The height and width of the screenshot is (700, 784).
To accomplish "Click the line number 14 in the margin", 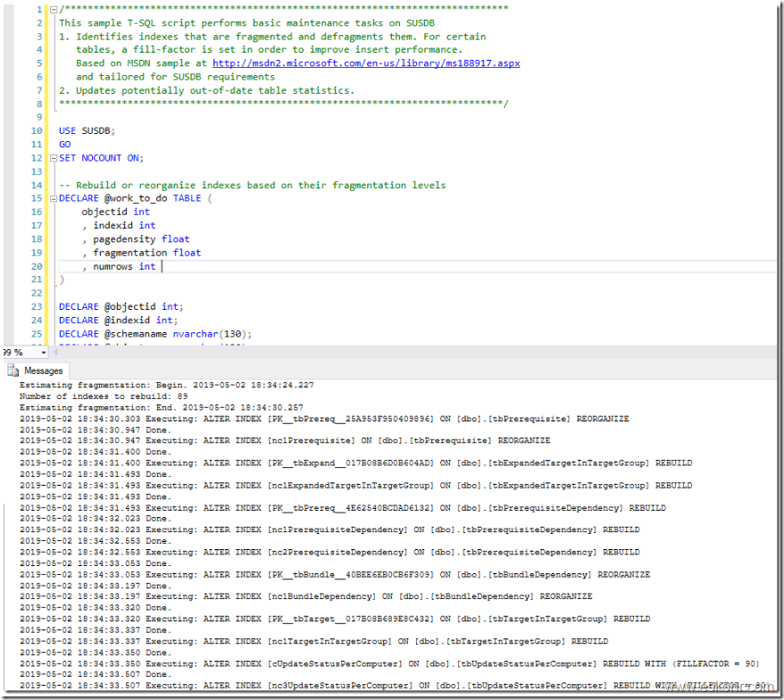I will (x=36, y=185).
